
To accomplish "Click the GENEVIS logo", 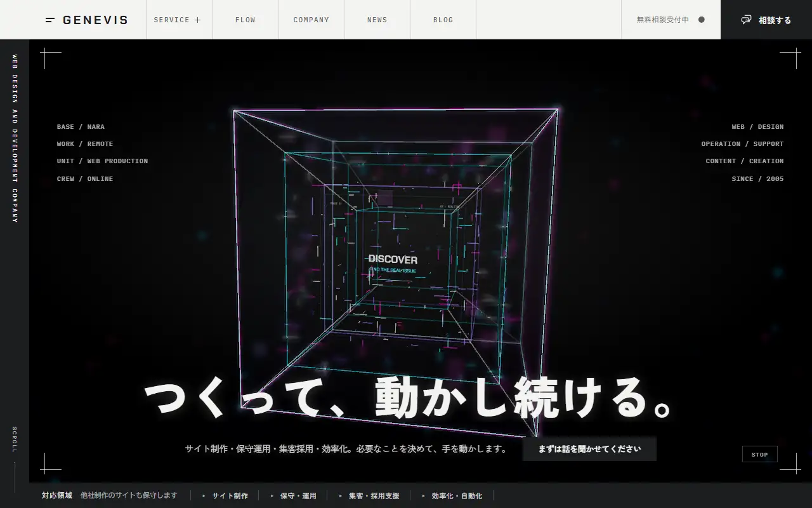I will [87, 20].
